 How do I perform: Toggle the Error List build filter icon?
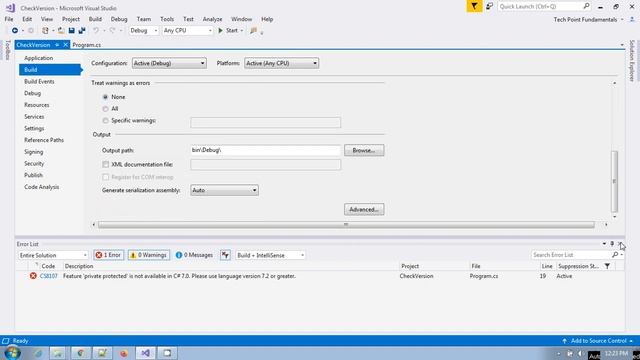225,255
